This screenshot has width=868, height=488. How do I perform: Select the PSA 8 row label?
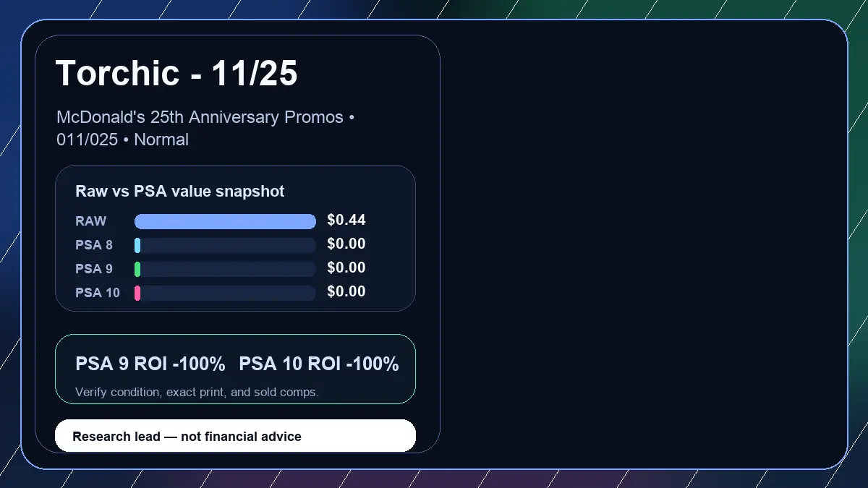94,245
